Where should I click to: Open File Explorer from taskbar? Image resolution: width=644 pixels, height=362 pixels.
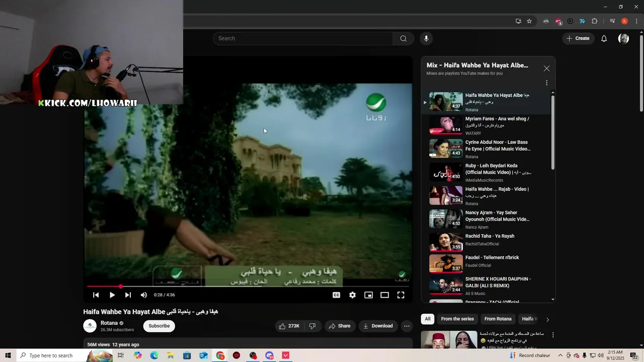(x=171, y=355)
